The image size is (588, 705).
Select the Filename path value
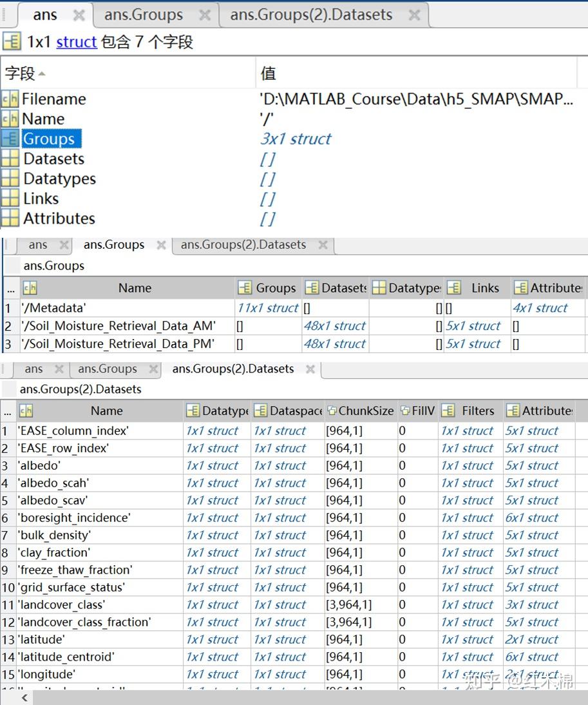point(417,99)
